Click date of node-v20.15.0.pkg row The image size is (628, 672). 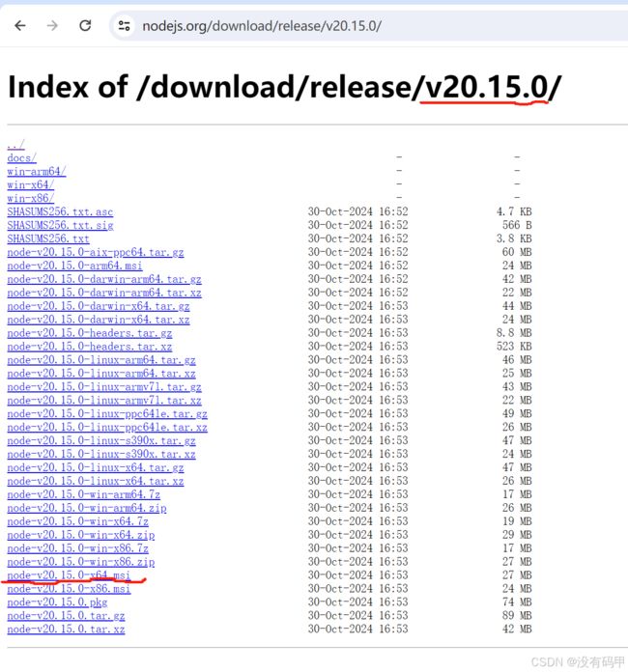point(357,602)
